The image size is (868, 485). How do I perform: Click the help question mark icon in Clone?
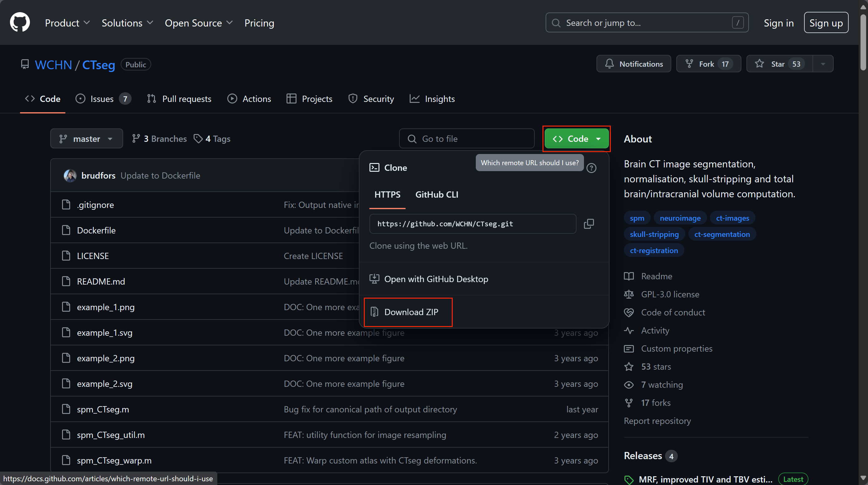coord(591,168)
